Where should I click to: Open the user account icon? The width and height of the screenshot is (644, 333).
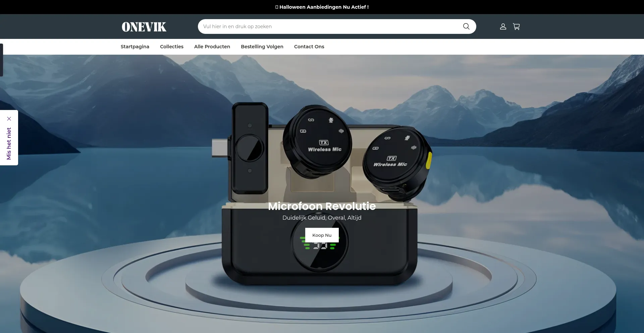click(503, 26)
